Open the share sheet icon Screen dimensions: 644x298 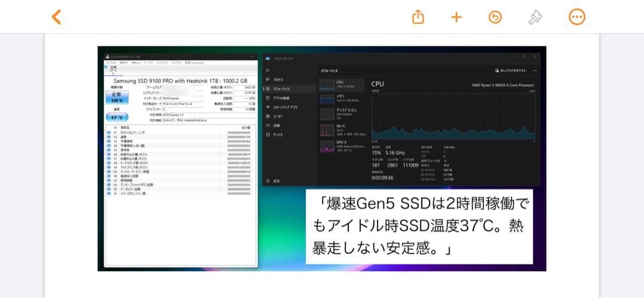click(417, 17)
